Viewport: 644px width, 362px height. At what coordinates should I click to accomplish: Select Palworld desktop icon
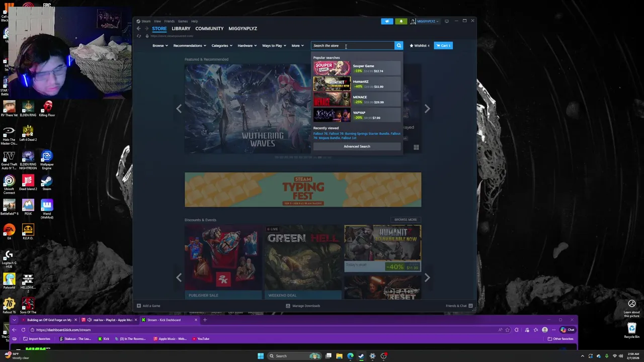(9, 281)
